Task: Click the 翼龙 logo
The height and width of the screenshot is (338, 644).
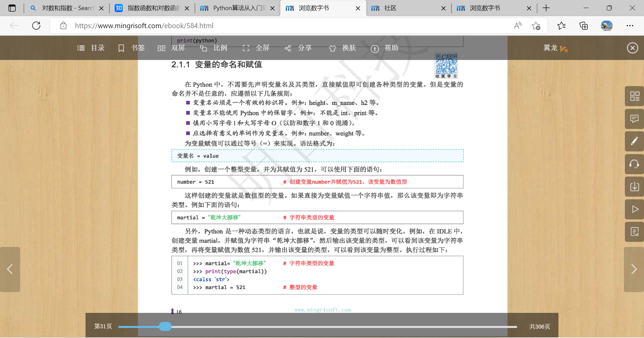Action: pos(555,48)
